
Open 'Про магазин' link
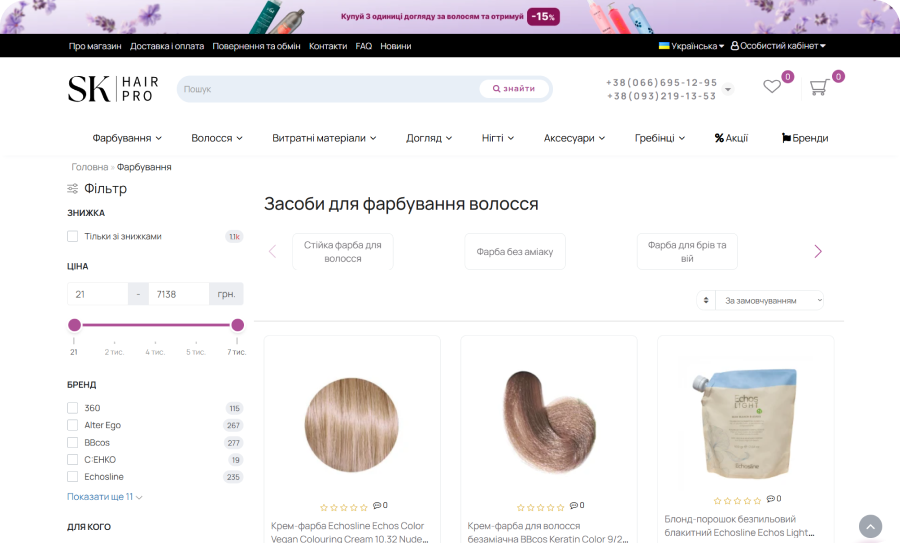[95, 46]
